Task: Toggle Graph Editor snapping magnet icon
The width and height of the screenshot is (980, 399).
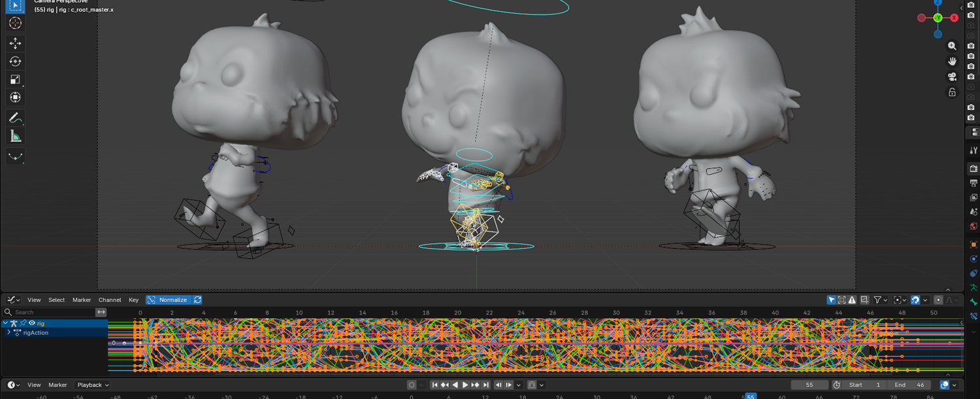Action: click(x=915, y=300)
